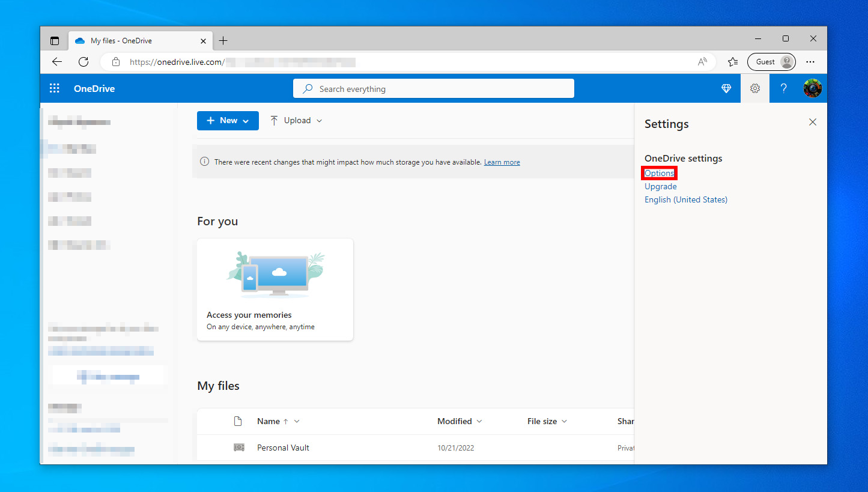Open the New dropdown button
This screenshot has height=492, width=868.
click(x=228, y=121)
